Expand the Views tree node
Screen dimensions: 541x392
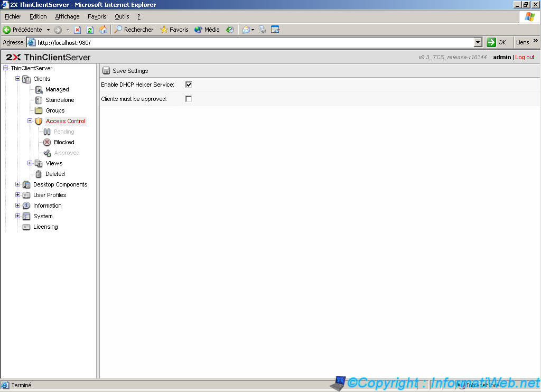coord(30,163)
